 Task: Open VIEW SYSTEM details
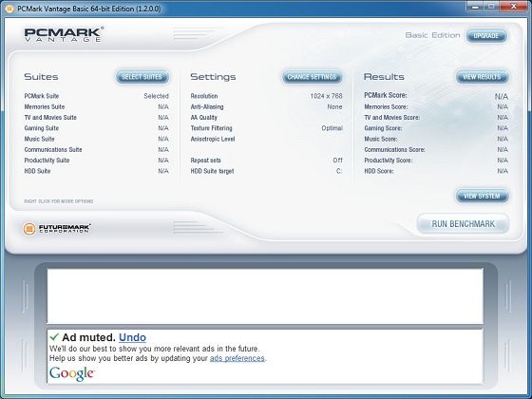482,196
